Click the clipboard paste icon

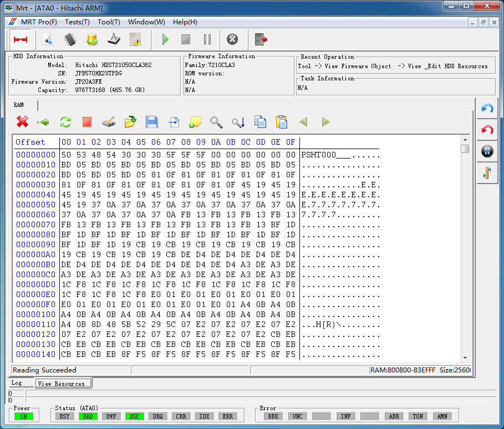click(282, 122)
